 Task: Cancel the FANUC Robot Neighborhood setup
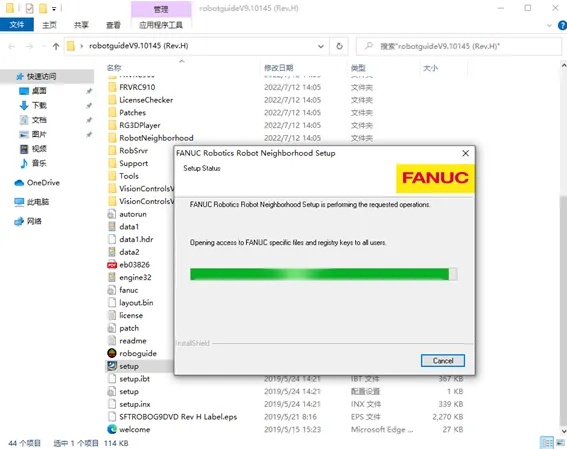(x=443, y=360)
